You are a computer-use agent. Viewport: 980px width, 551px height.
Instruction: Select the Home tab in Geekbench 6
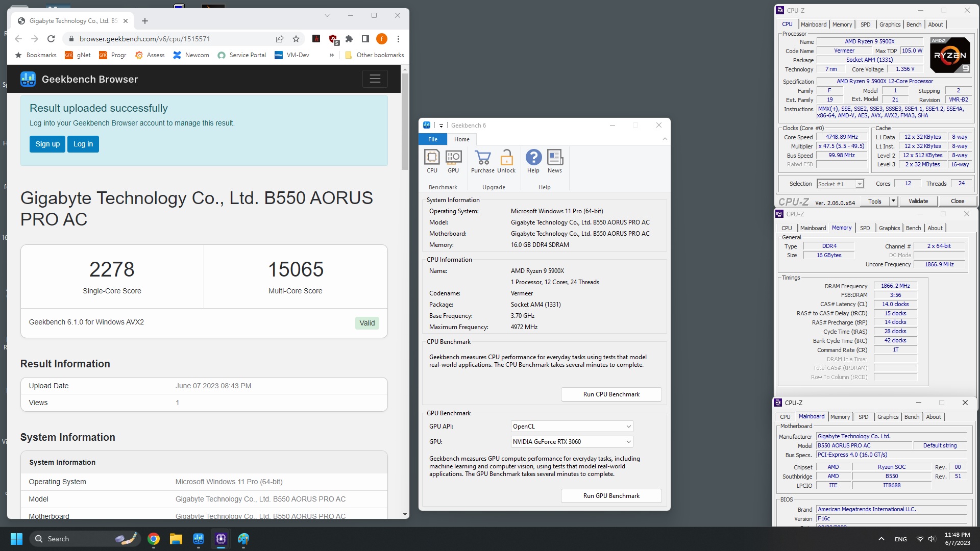[x=462, y=139]
